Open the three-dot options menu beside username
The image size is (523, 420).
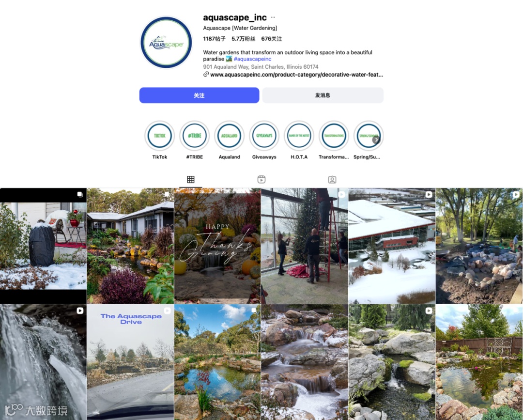[273, 17]
